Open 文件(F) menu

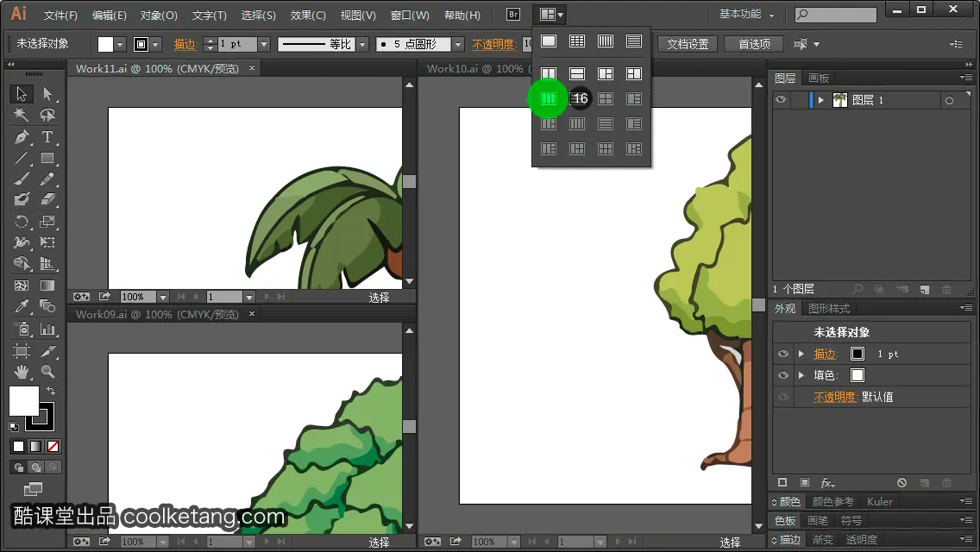pyautogui.click(x=60, y=15)
